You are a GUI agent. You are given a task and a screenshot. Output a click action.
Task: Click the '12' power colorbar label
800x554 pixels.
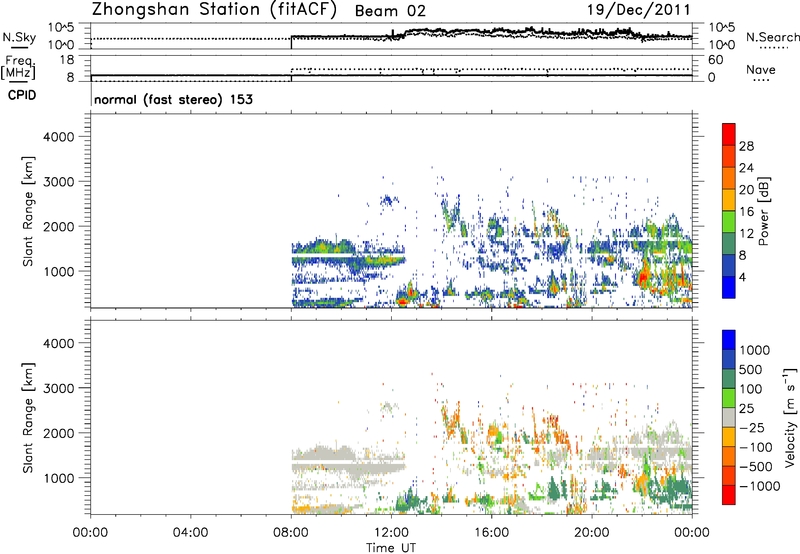(746, 234)
